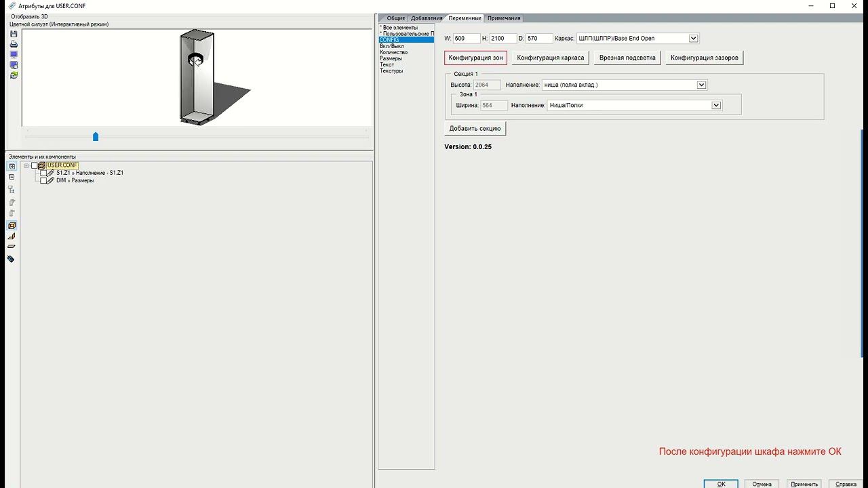Select the Переменные tab
868x488 pixels.
[465, 18]
